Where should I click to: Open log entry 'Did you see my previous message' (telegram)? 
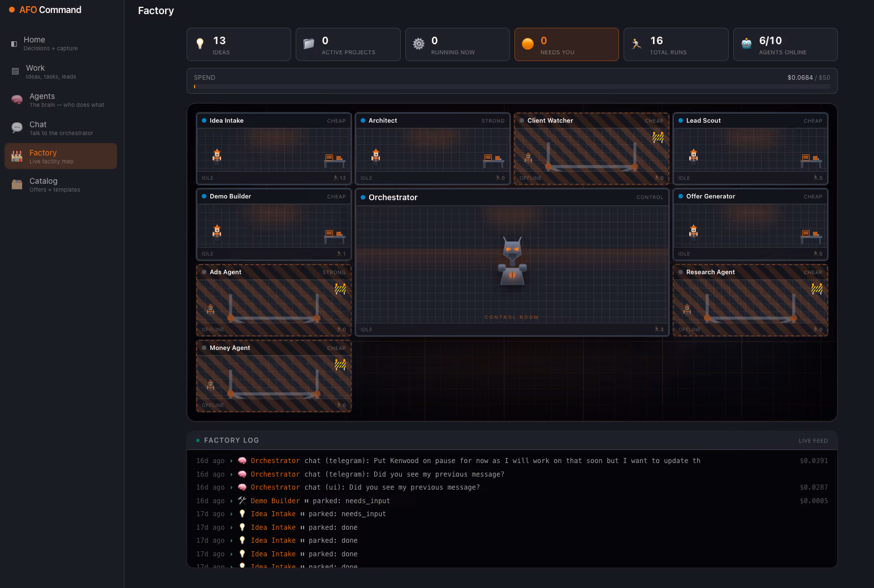(x=512, y=474)
